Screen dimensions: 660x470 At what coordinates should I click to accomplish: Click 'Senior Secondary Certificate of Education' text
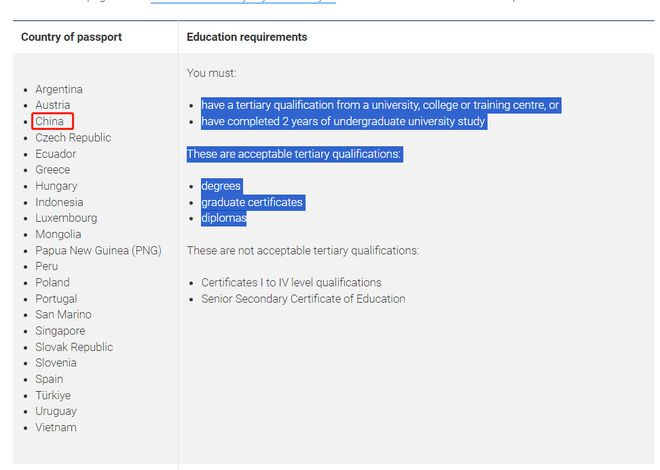[303, 299]
